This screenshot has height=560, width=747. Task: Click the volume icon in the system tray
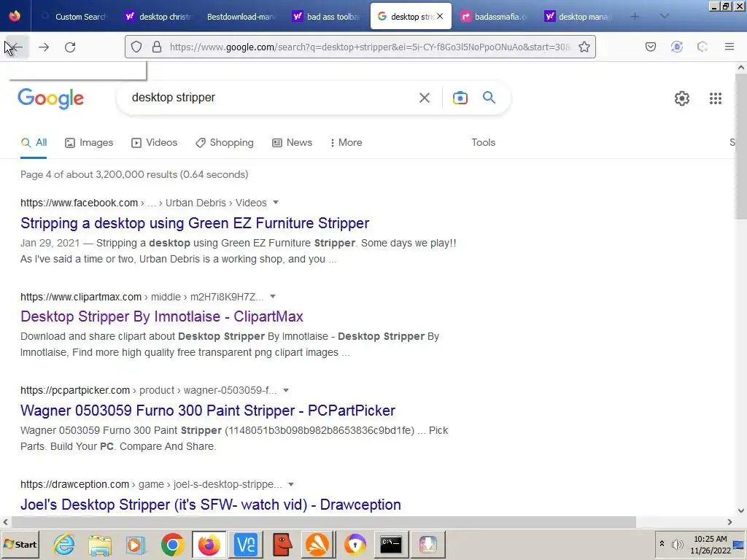(677, 544)
